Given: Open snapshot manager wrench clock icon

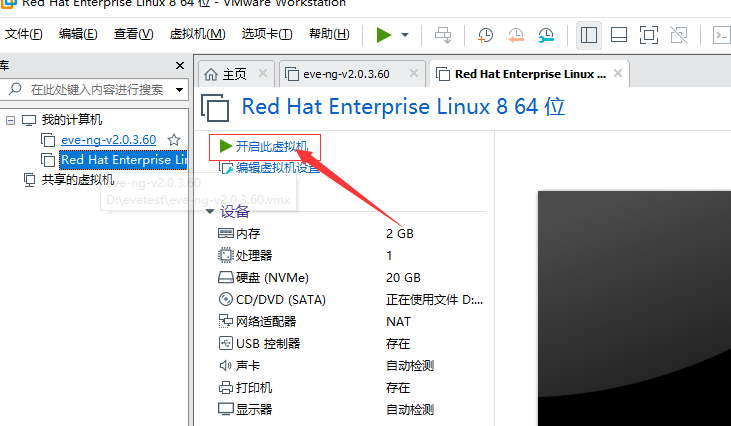Looking at the screenshot, I should (x=546, y=35).
